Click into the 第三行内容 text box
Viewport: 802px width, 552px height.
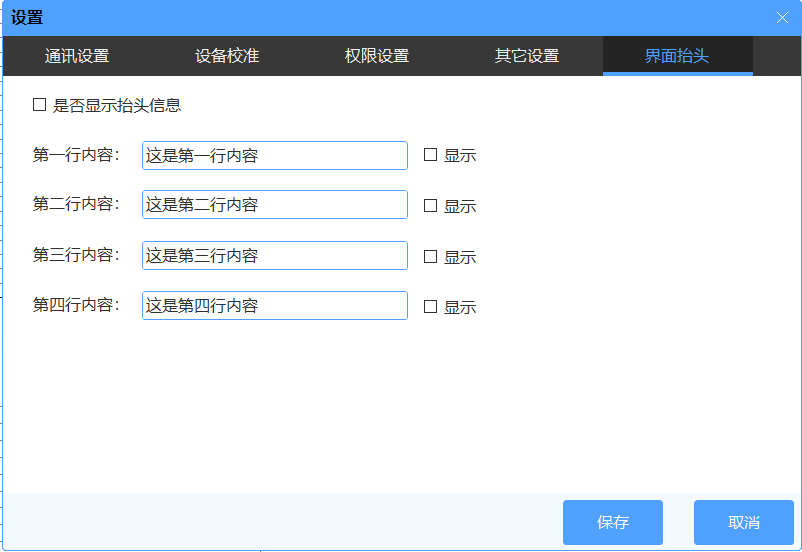click(x=275, y=255)
